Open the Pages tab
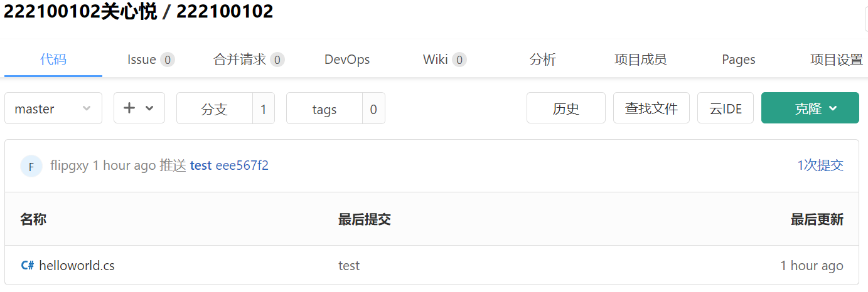The height and width of the screenshot is (292, 868). click(x=738, y=60)
